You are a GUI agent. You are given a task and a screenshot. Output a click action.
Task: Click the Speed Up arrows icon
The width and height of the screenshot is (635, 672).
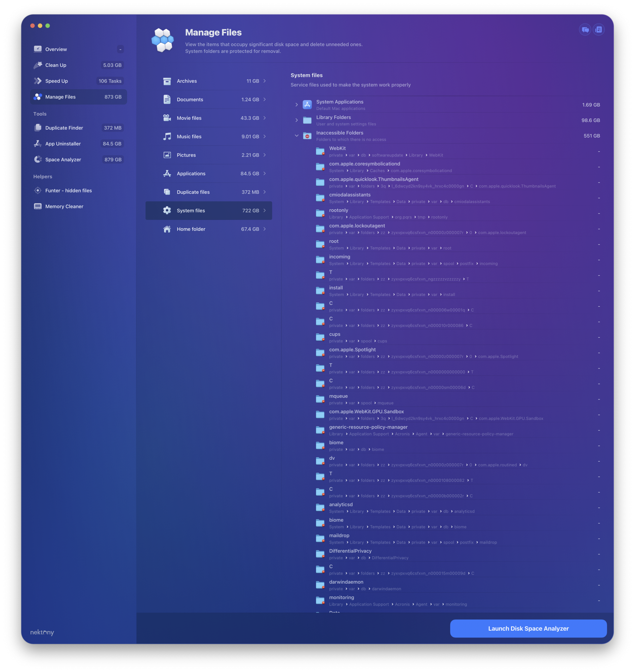click(38, 81)
